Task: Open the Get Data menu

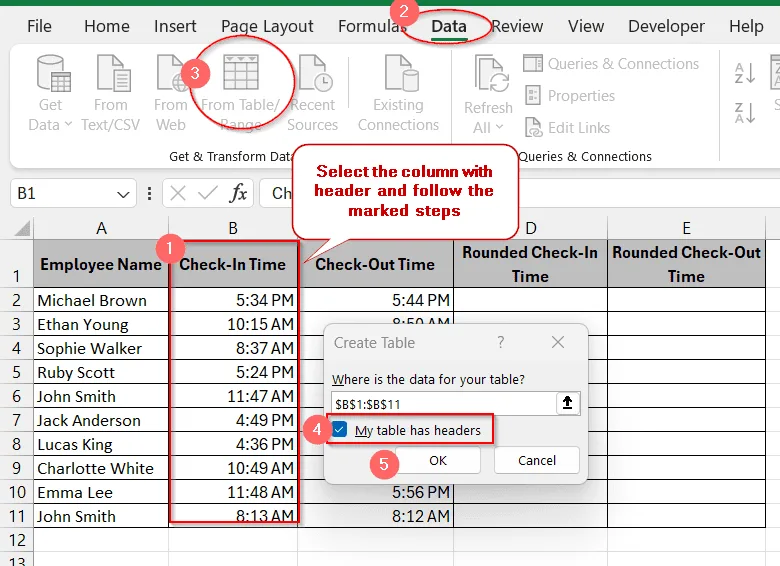Action: [x=50, y=93]
